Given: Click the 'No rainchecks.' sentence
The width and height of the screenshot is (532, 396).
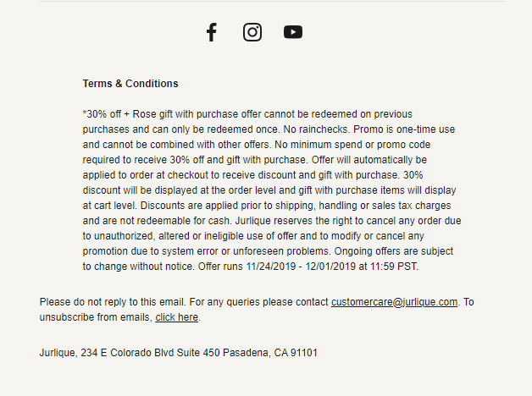Looking at the screenshot, I should pyautogui.click(x=316, y=129).
